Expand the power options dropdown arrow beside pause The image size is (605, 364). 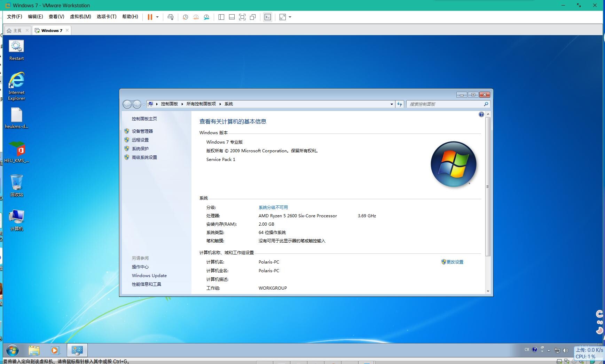click(157, 17)
